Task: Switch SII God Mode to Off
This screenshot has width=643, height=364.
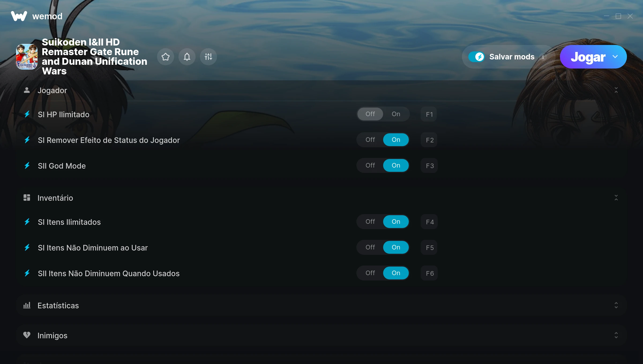Action: (370, 165)
